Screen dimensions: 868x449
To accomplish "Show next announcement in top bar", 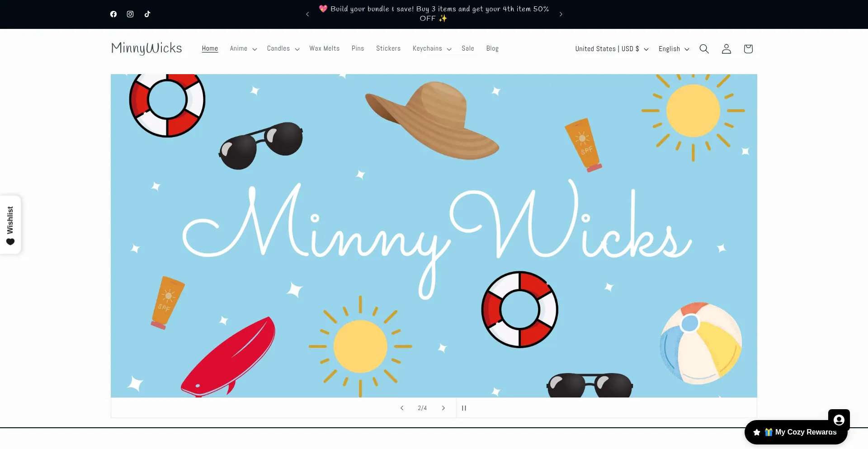I will click(x=561, y=14).
